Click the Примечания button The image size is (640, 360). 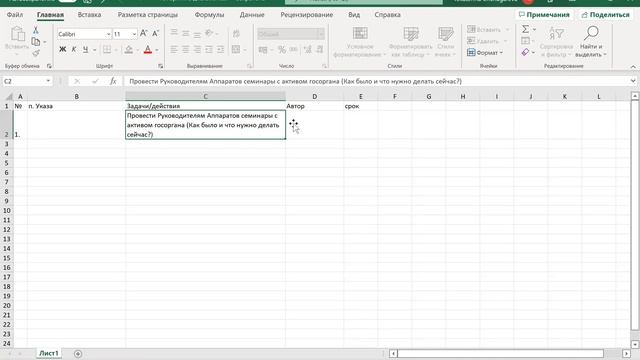[x=544, y=15]
